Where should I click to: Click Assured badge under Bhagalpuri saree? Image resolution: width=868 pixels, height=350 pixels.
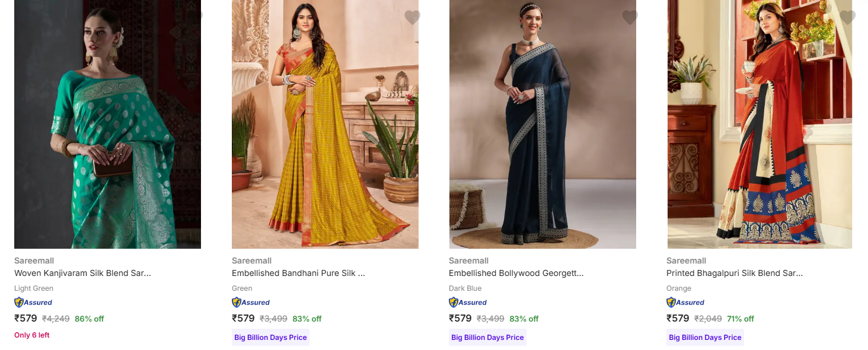click(685, 303)
